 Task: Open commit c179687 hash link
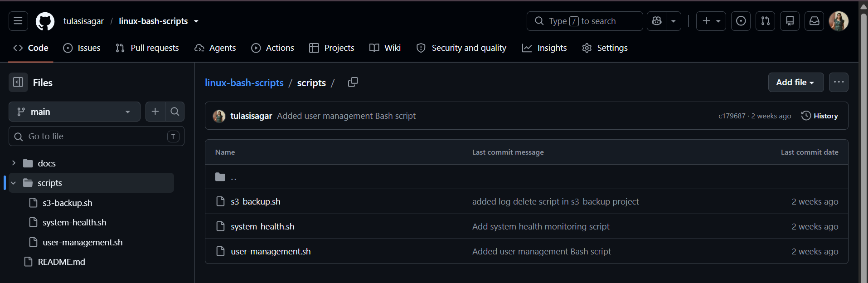tap(732, 116)
